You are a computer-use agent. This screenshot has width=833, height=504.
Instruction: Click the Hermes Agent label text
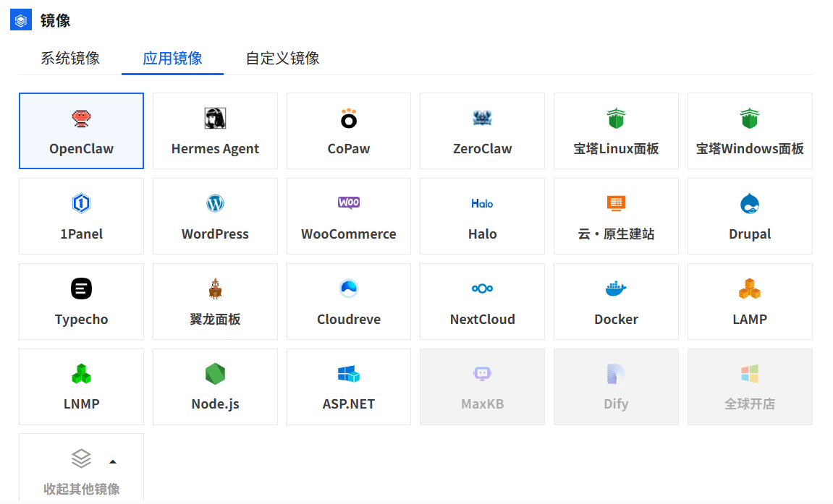tap(215, 148)
